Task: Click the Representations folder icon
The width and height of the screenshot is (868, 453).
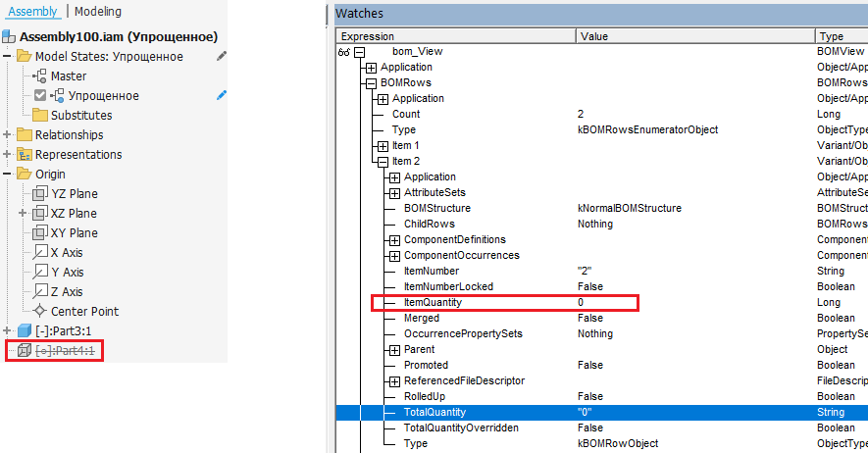Action: (x=24, y=154)
